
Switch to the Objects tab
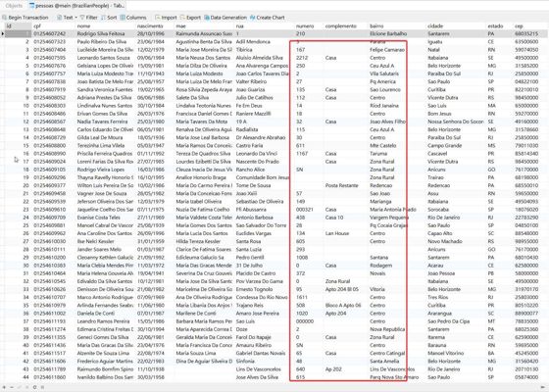(x=14, y=6)
